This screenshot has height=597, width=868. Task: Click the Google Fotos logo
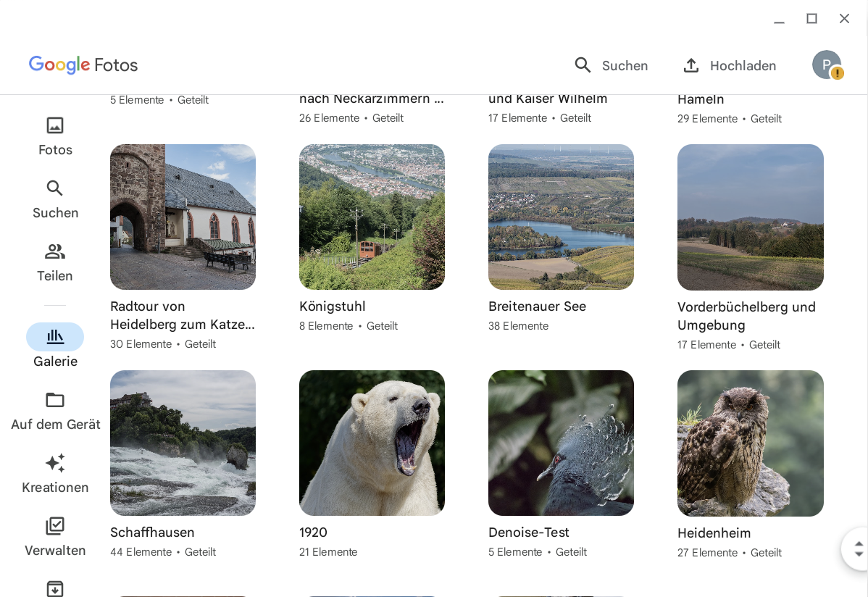coord(83,65)
